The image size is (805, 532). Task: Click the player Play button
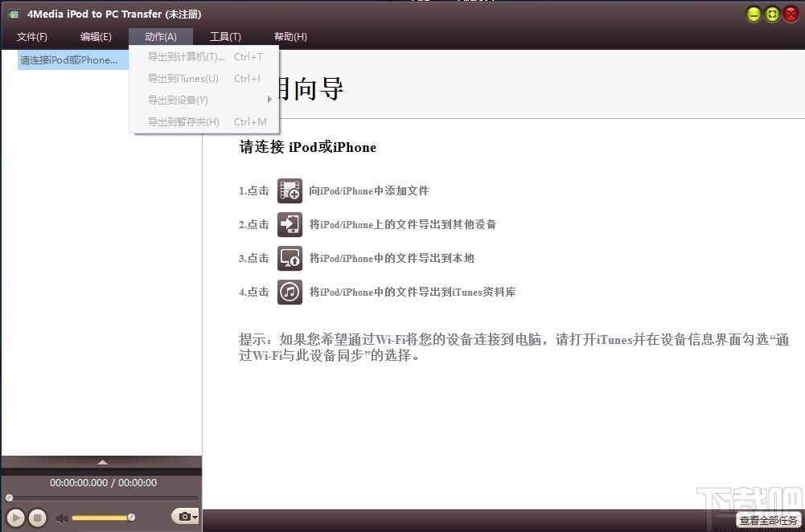[x=15, y=518]
